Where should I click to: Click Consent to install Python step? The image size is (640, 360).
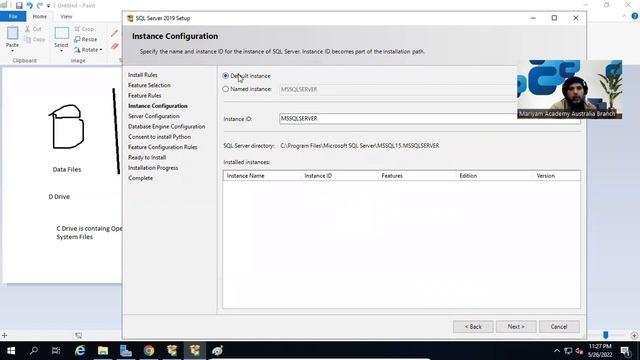[159, 137]
